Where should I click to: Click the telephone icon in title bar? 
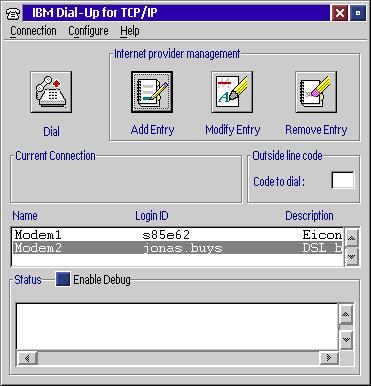[x=14, y=14]
